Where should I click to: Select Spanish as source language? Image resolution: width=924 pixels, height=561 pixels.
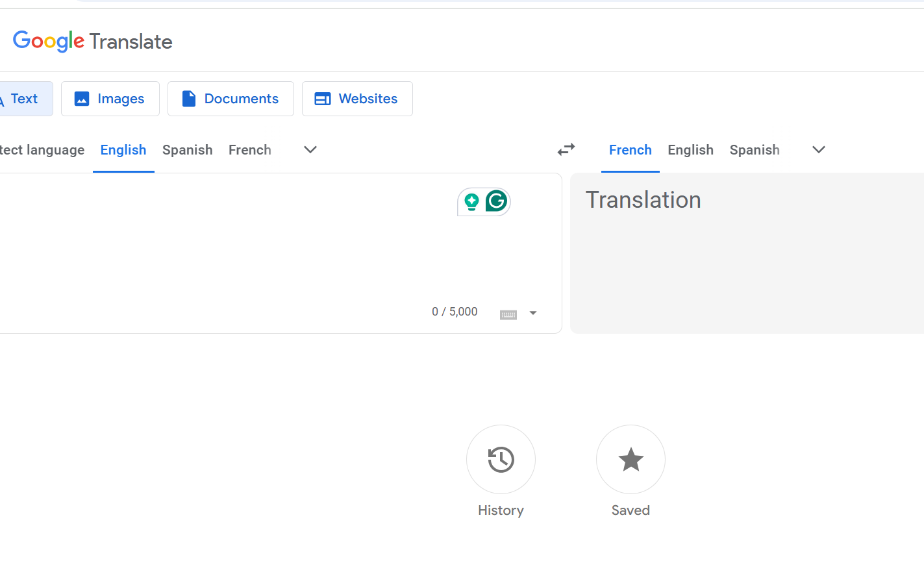[188, 150]
